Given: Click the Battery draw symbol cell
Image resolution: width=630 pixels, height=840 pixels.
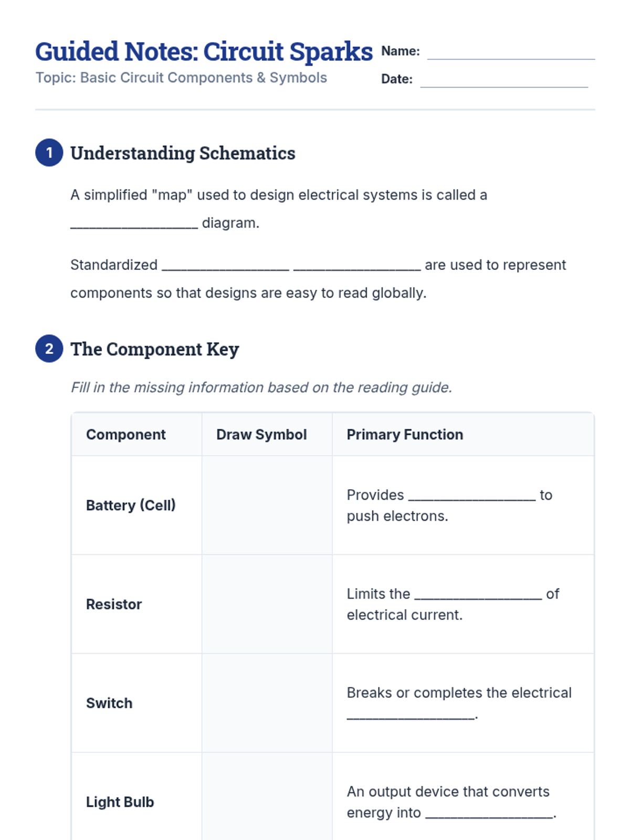Looking at the screenshot, I should [x=267, y=505].
